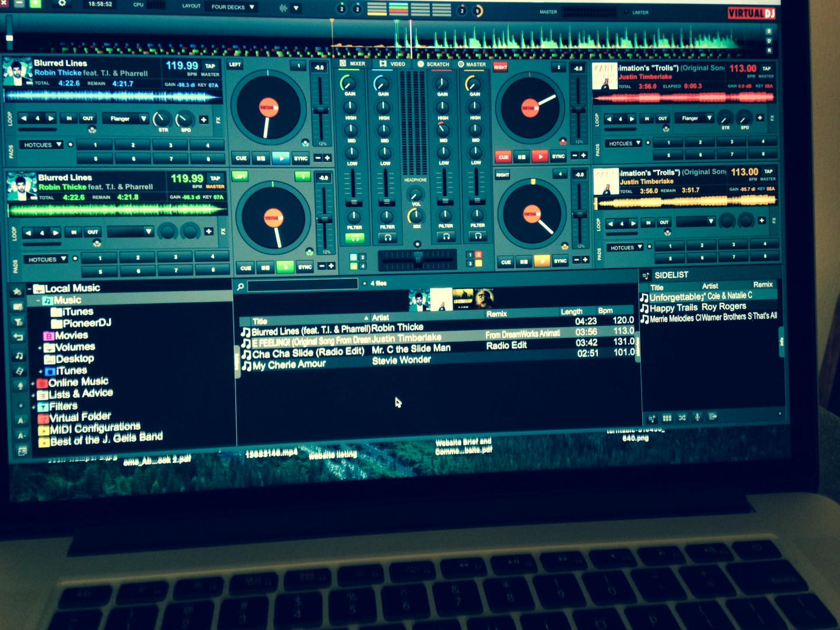Click undo arrow icon in browser sidebar
Image resolution: width=840 pixels, height=630 pixels.
(x=18, y=337)
